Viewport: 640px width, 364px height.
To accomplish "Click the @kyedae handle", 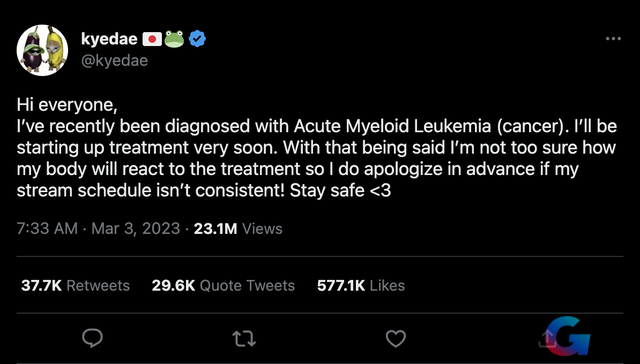I will (114, 61).
